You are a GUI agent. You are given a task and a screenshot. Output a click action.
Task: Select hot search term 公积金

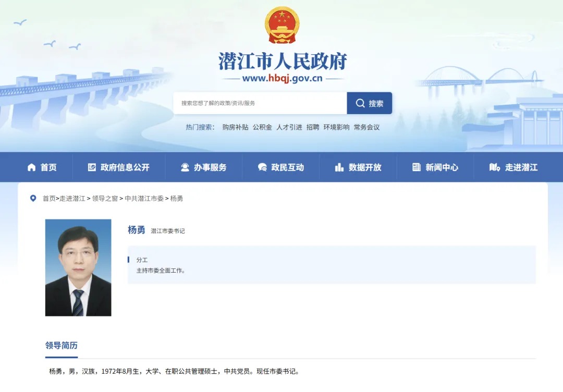coord(262,127)
